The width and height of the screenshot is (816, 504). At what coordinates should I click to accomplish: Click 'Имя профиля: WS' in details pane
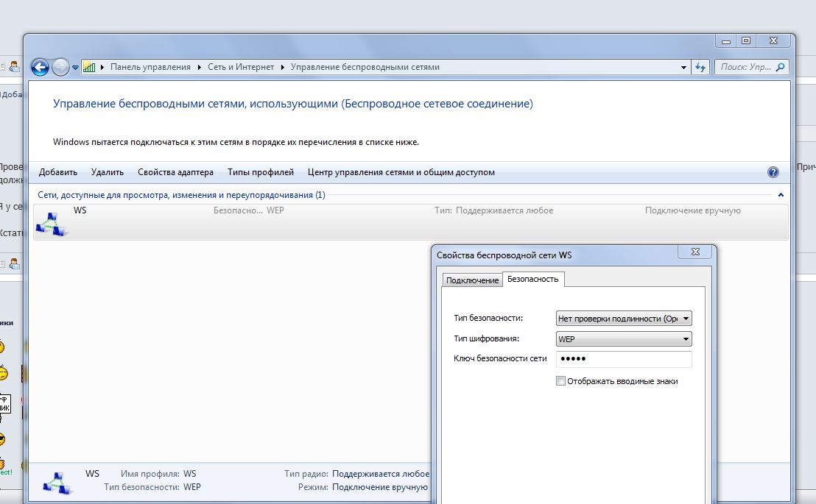tap(159, 474)
